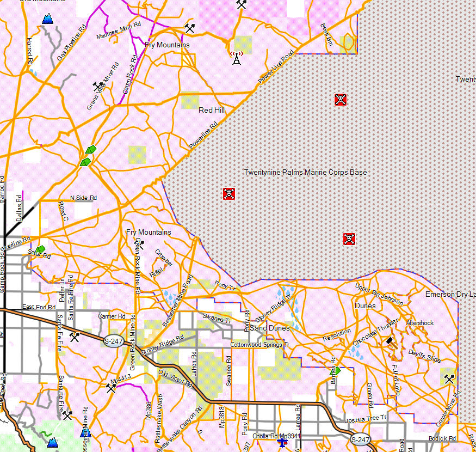Click the radio tower icon near Fry Mountains

(237, 58)
